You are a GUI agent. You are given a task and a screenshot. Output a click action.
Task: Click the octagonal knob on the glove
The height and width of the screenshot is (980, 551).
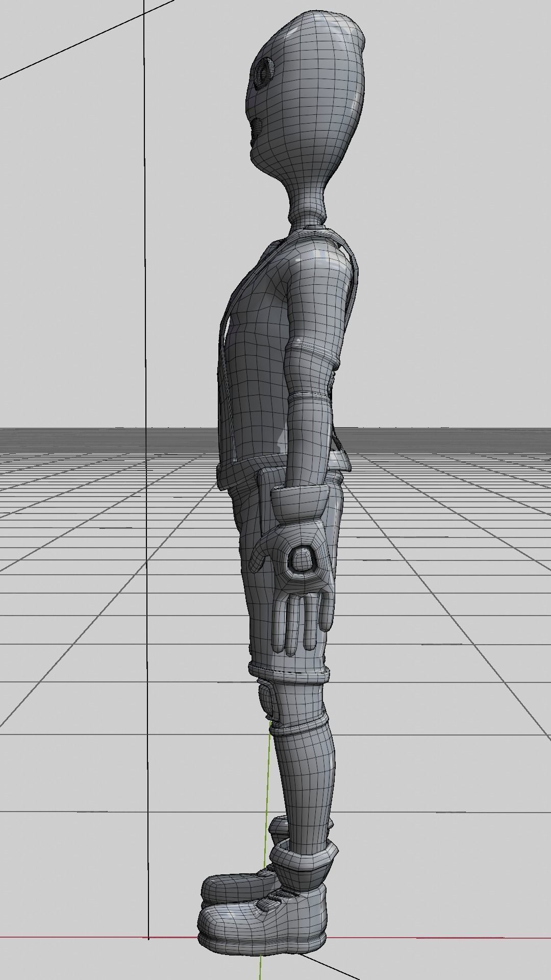(x=302, y=560)
